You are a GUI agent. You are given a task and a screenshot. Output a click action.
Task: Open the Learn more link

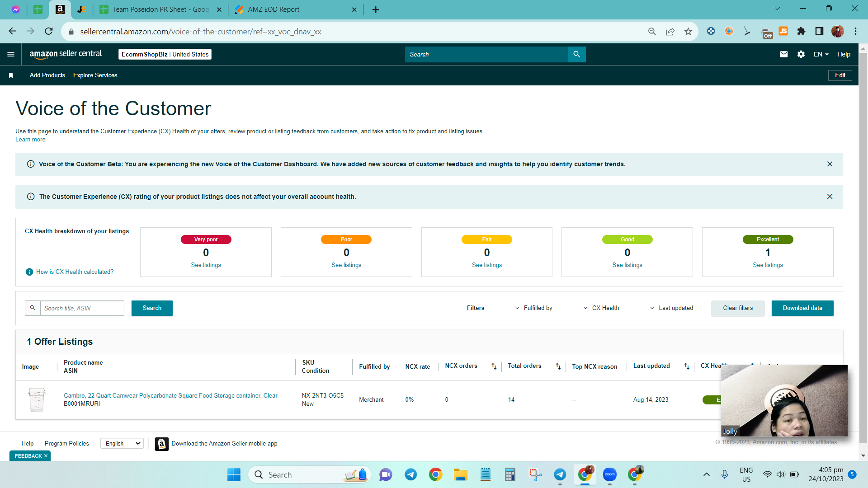pos(30,140)
